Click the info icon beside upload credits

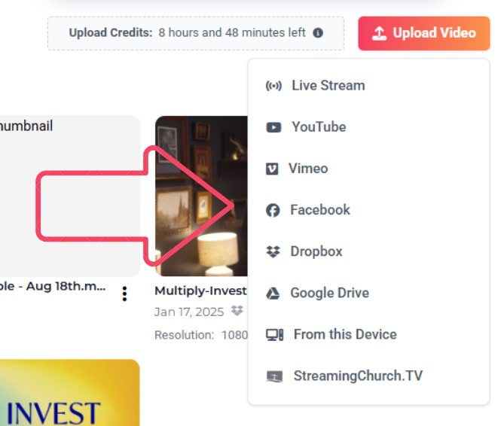click(318, 33)
